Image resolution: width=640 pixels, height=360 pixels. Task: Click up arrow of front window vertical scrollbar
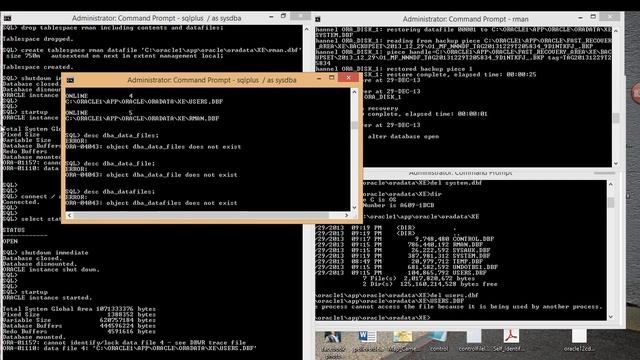tap(354, 92)
